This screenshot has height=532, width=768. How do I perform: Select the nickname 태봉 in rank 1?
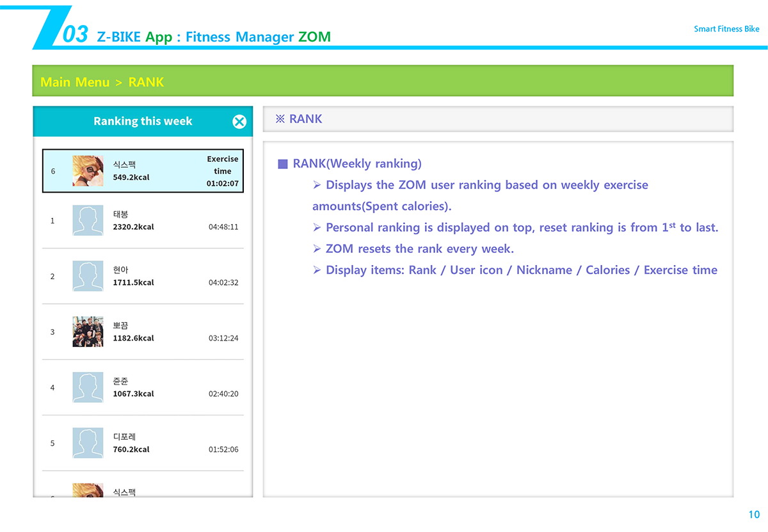(x=120, y=214)
